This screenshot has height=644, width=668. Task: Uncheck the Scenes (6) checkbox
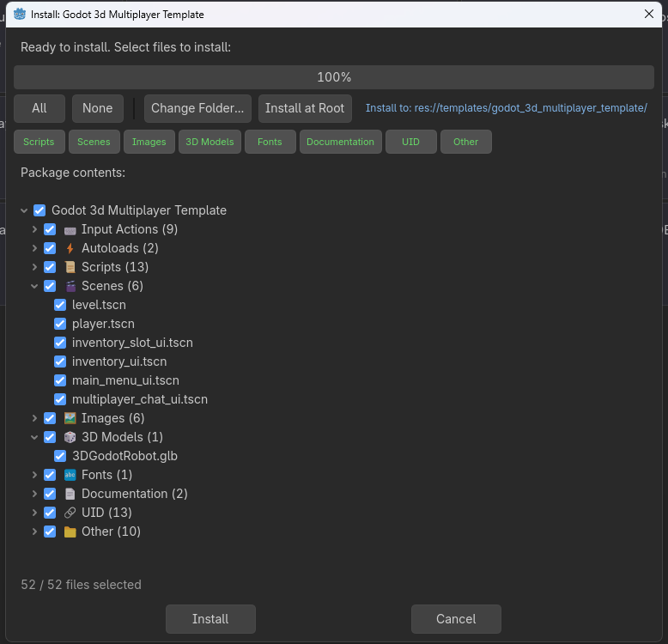pyautogui.click(x=50, y=286)
